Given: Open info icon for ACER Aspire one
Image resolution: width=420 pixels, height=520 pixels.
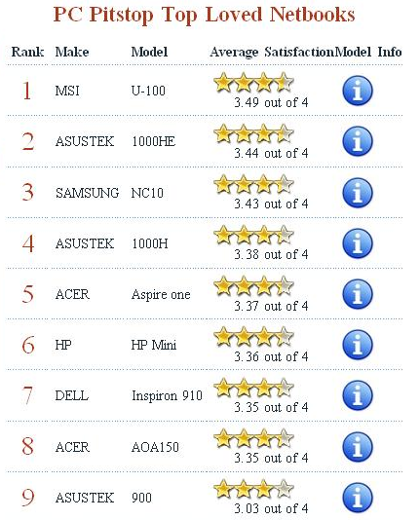Looking at the screenshot, I should (x=358, y=294).
